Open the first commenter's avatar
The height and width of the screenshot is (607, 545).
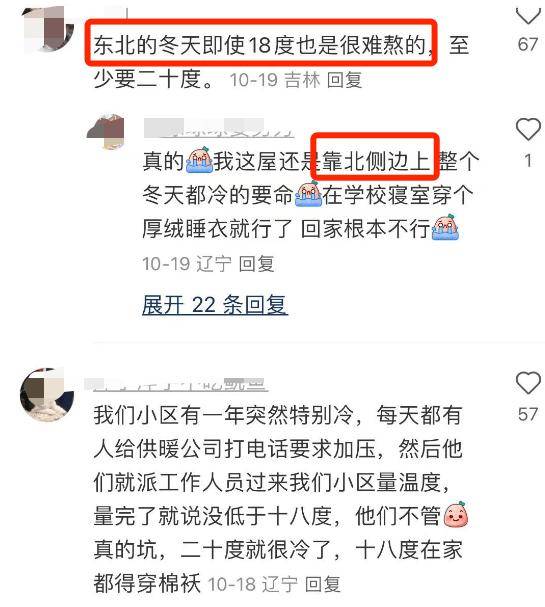(x=48, y=29)
